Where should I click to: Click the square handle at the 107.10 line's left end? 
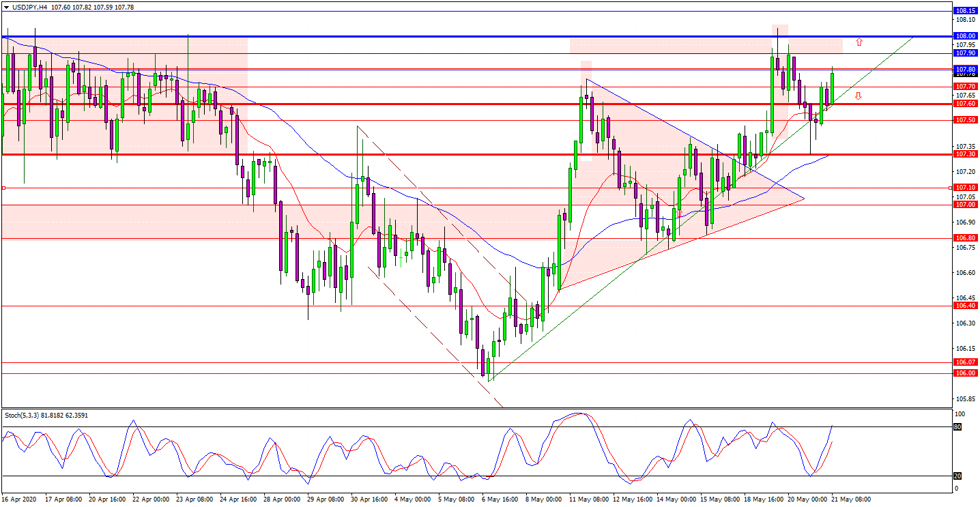click(x=3, y=187)
